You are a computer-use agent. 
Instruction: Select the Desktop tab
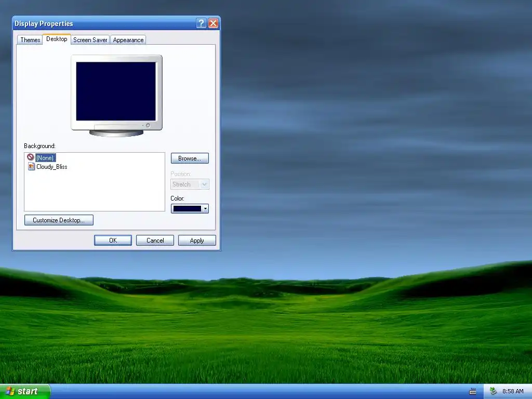coord(57,39)
